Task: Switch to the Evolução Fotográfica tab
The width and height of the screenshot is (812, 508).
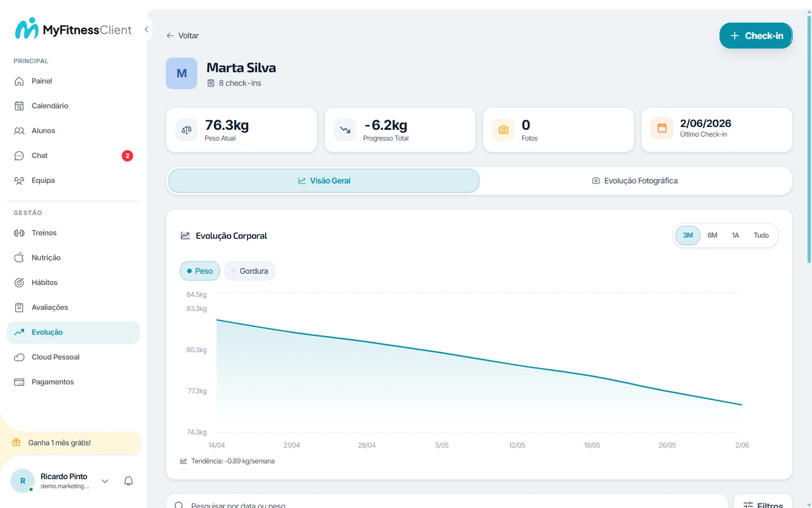Action: pyautogui.click(x=635, y=181)
